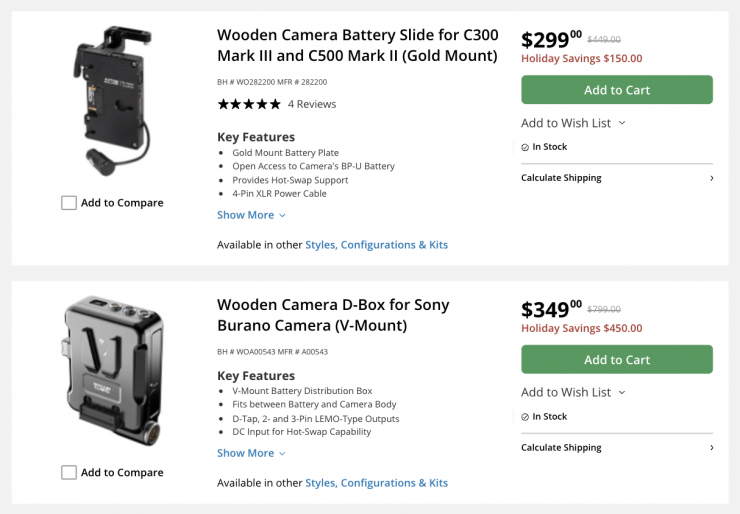The height and width of the screenshot is (514, 740).
Task: Open Add to Wish List dropdown for D-Box
Action: click(573, 392)
